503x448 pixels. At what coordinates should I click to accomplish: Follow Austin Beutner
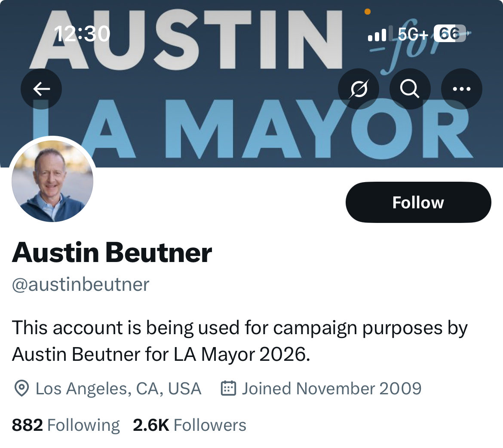[x=418, y=202]
